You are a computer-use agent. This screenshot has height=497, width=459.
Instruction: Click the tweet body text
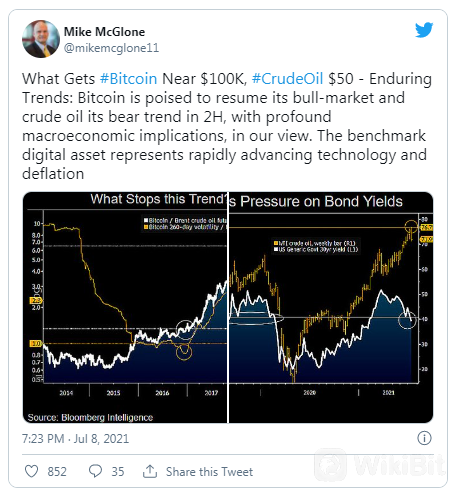click(x=227, y=126)
